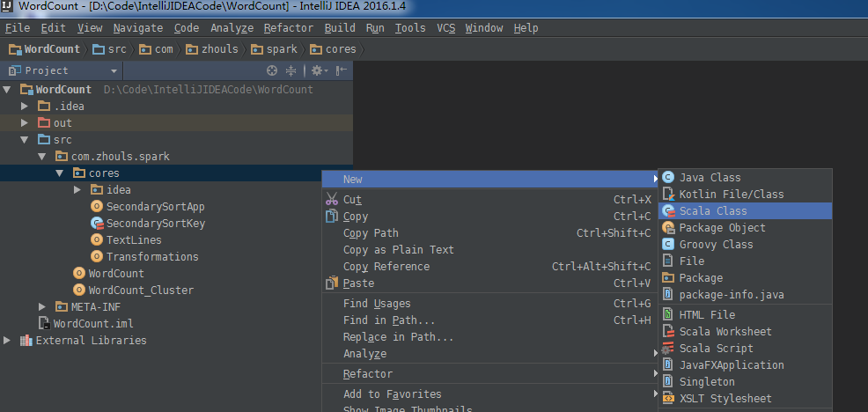Expand External Libraries node

pos(7,340)
